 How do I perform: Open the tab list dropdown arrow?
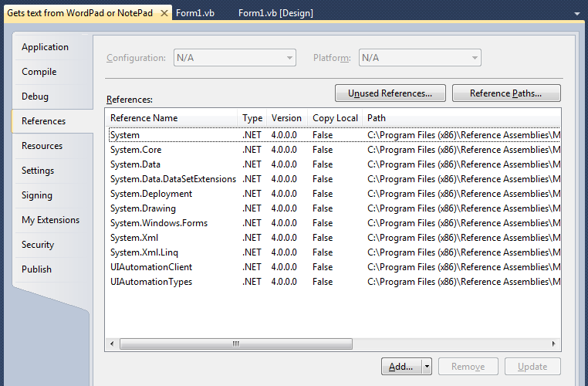coord(576,13)
